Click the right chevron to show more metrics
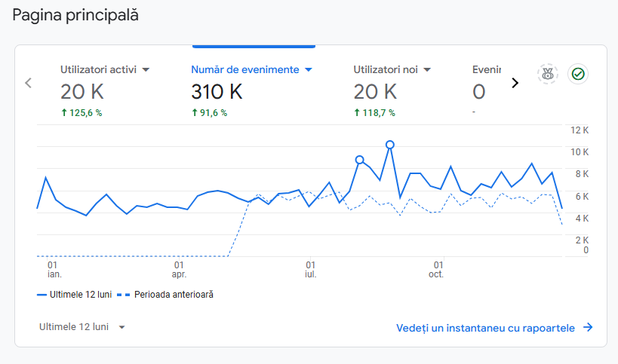The image size is (618, 364). pos(515,83)
